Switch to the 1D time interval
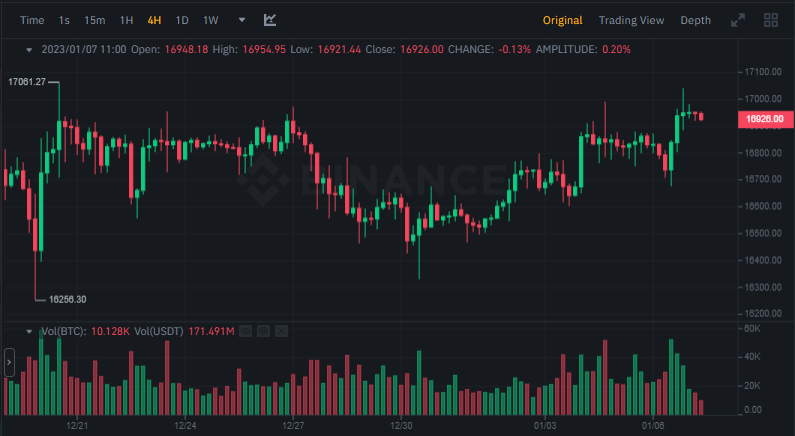 click(x=182, y=20)
